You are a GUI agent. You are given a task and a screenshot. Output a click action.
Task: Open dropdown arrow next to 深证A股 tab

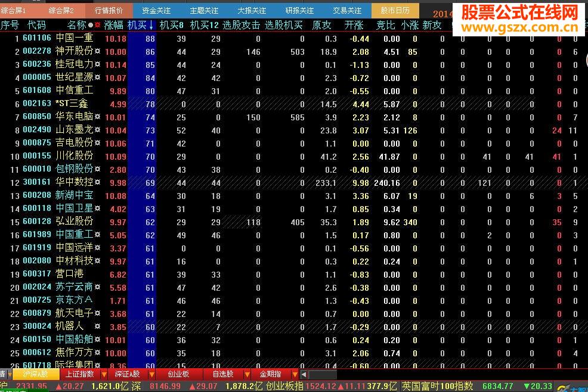(x=151, y=374)
